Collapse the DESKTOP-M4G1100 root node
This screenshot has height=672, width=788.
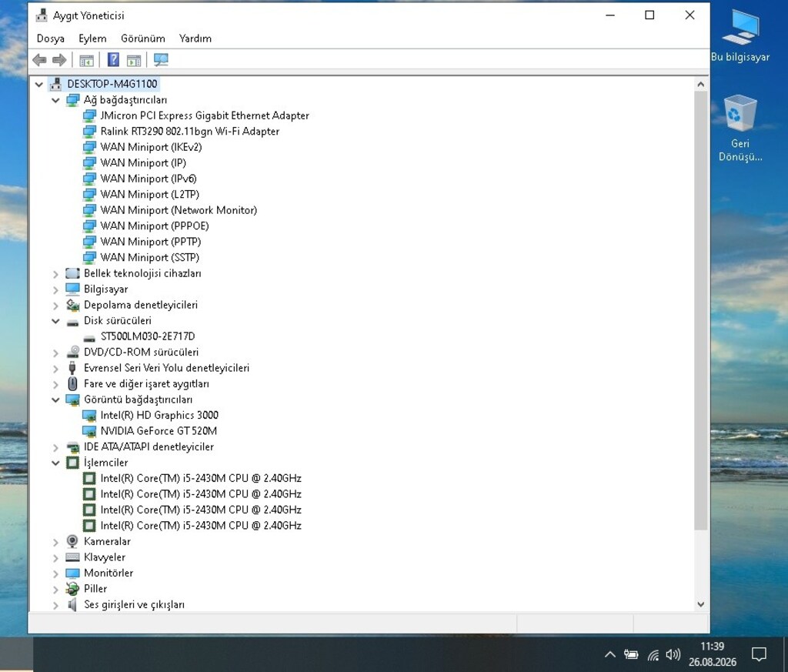(38, 85)
